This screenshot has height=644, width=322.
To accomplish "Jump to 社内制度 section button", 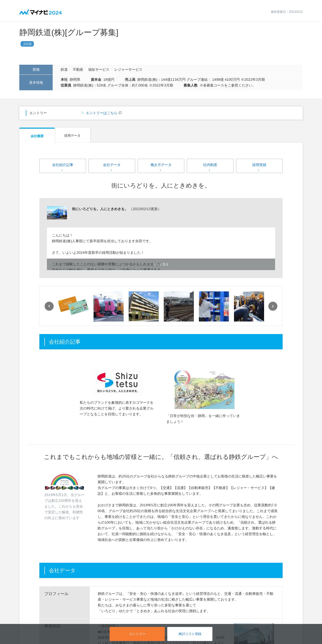I will tap(210, 166).
